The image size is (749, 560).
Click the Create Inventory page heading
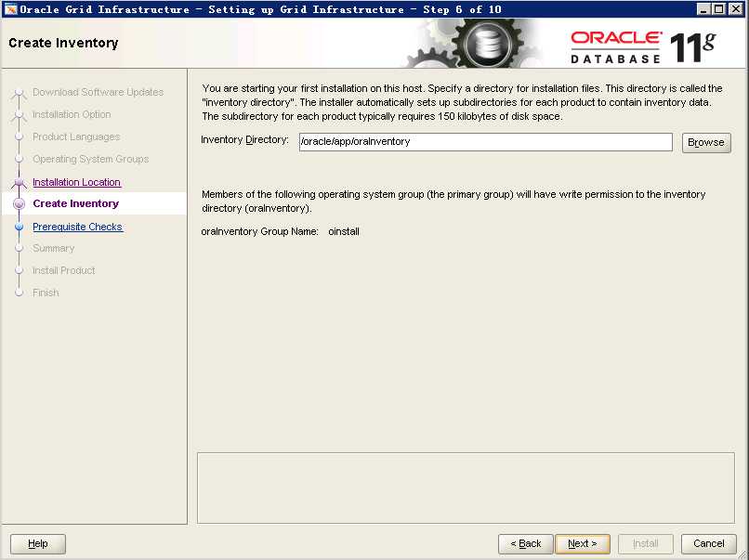click(63, 43)
